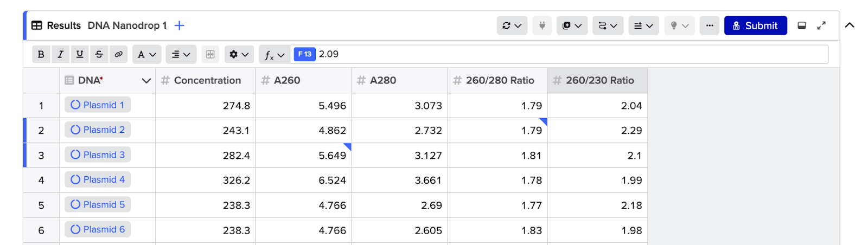Image resolution: width=868 pixels, height=245 pixels.
Task: Click the F13 cell reference badge
Action: coord(304,54)
